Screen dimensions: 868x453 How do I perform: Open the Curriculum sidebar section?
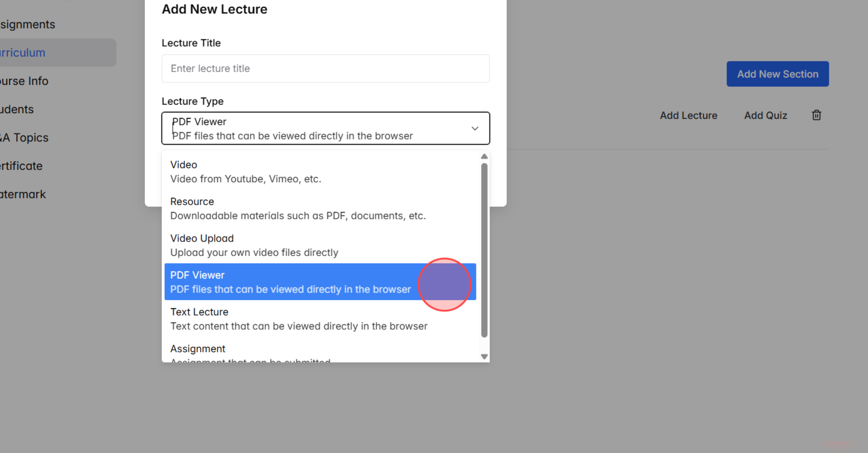pos(22,53)
